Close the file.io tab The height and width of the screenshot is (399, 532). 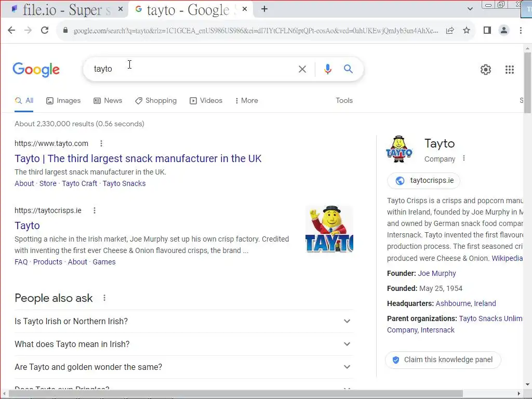[121, 9]
